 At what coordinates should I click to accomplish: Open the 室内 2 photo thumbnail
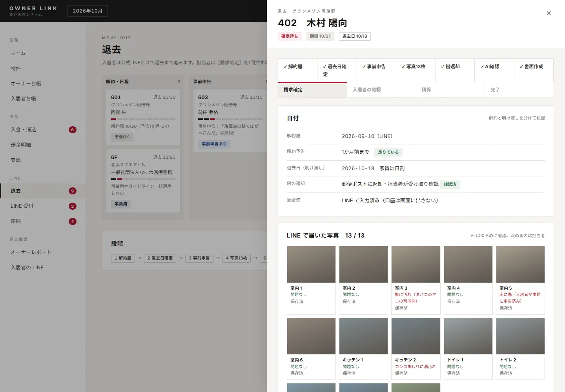click(x=363, y=264)
